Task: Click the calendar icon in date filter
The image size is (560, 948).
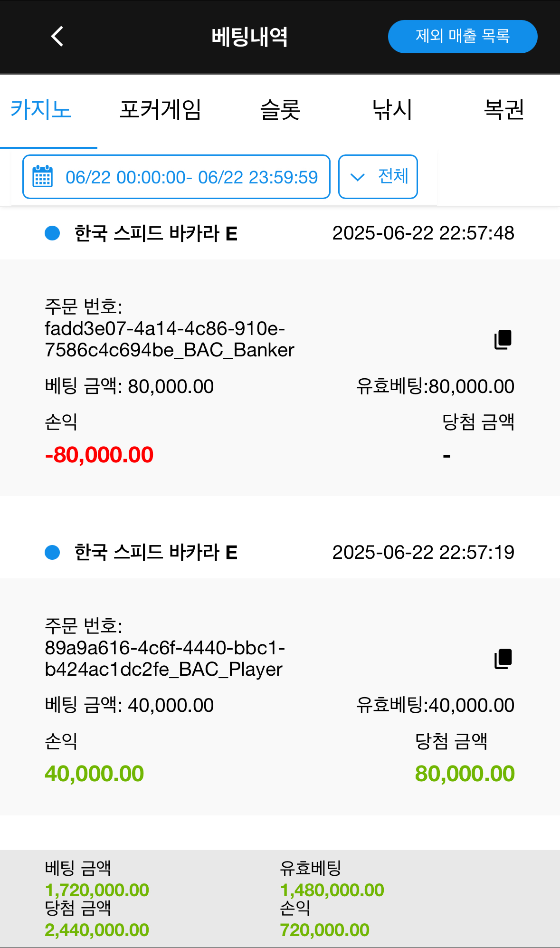Action: (x=43, y=177)
